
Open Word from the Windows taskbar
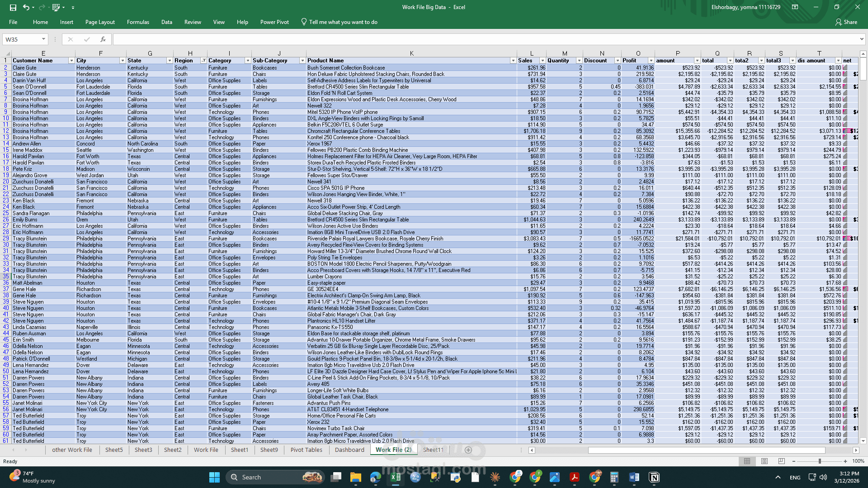tap(634, 477)
